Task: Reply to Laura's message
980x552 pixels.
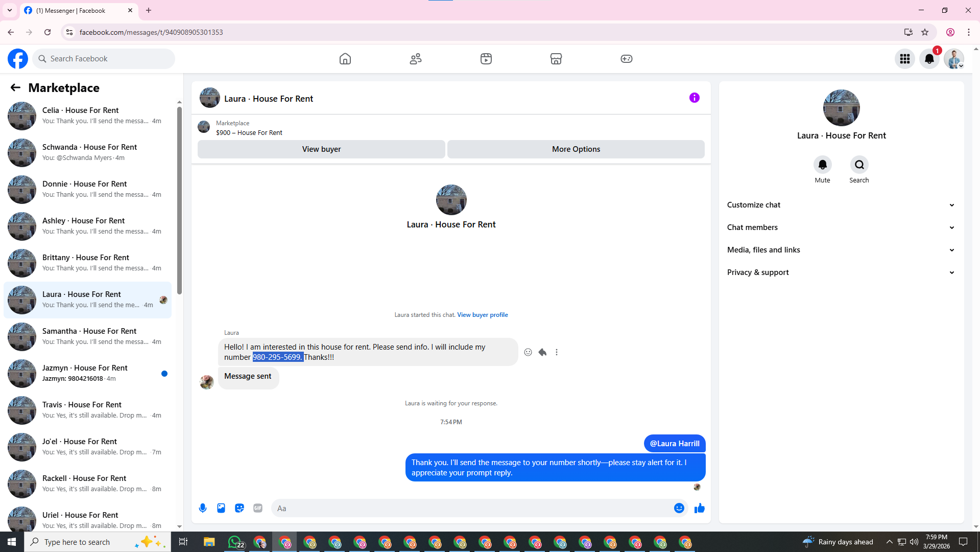Action: pos(542,352)
